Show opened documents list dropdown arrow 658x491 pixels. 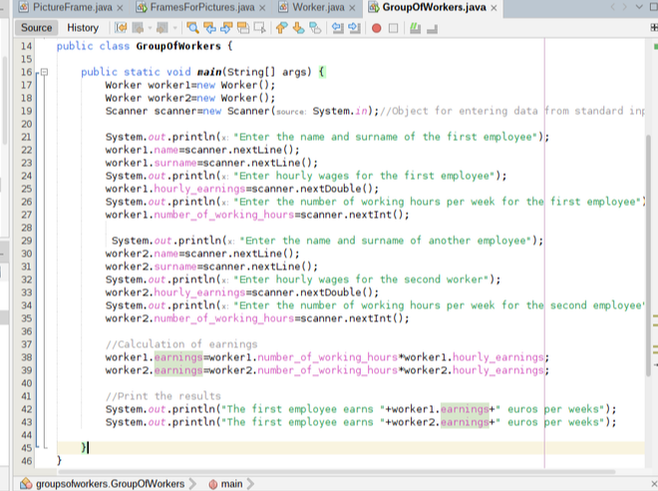tap(639, 7)
